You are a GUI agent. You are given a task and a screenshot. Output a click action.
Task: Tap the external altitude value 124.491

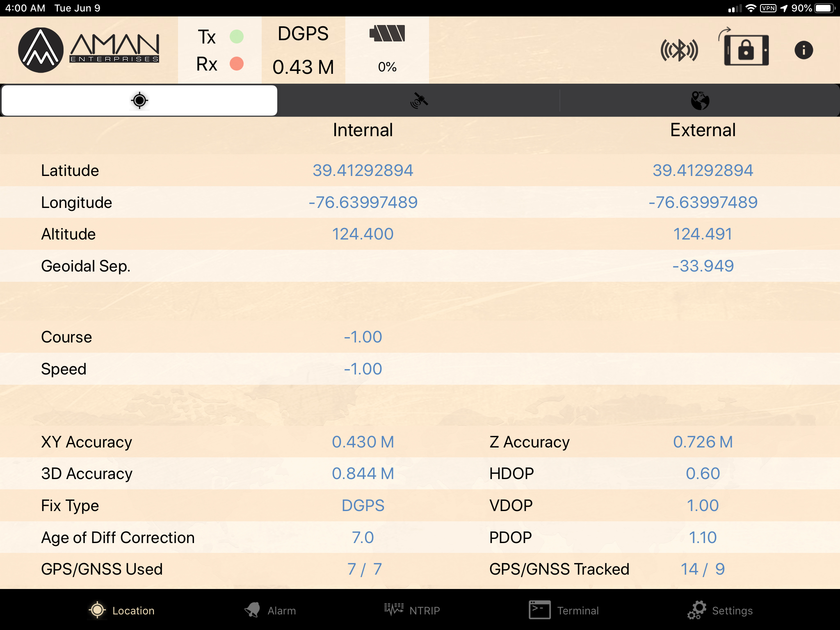[x=702, y=234]
